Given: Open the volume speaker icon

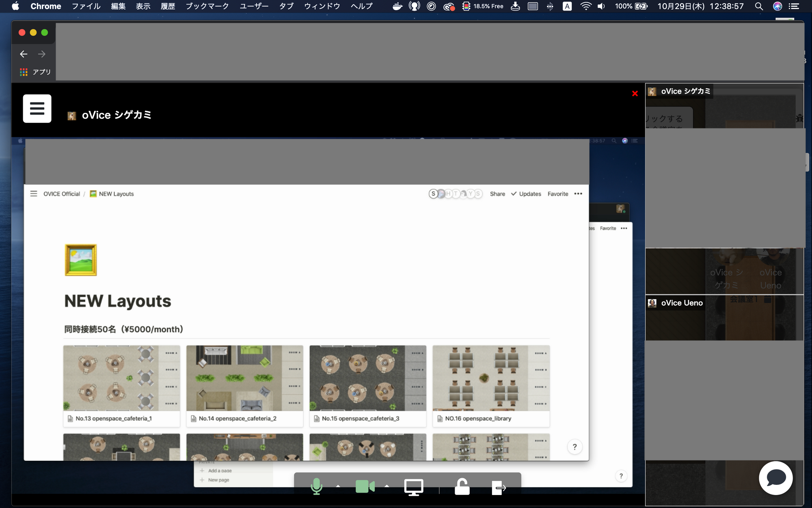Looking at the screenshot, I should (601, 6).
